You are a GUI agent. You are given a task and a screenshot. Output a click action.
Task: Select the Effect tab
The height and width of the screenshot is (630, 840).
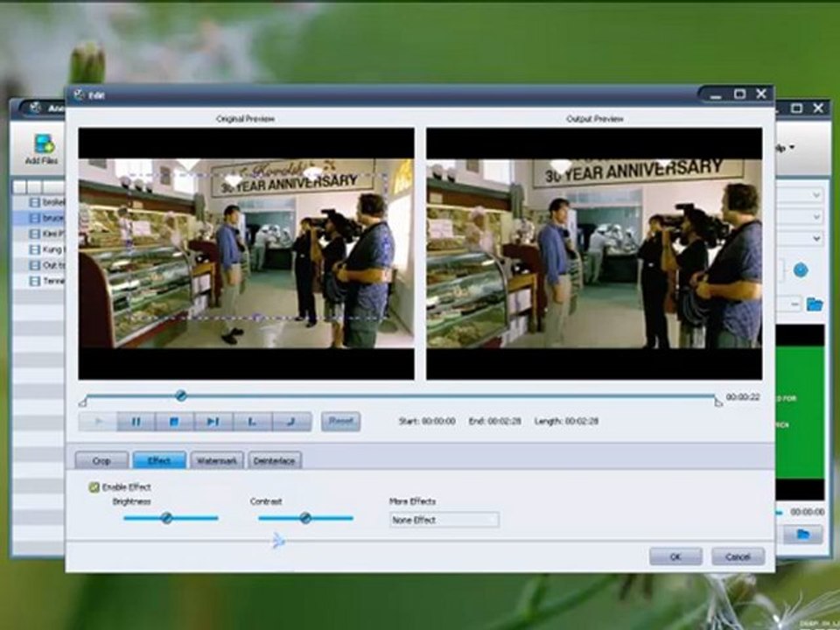pos(159,461)
